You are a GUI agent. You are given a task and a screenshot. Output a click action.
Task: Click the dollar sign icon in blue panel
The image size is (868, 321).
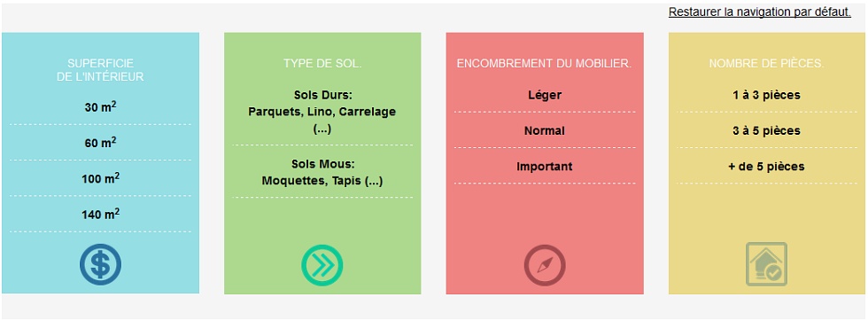coord(100,265)
